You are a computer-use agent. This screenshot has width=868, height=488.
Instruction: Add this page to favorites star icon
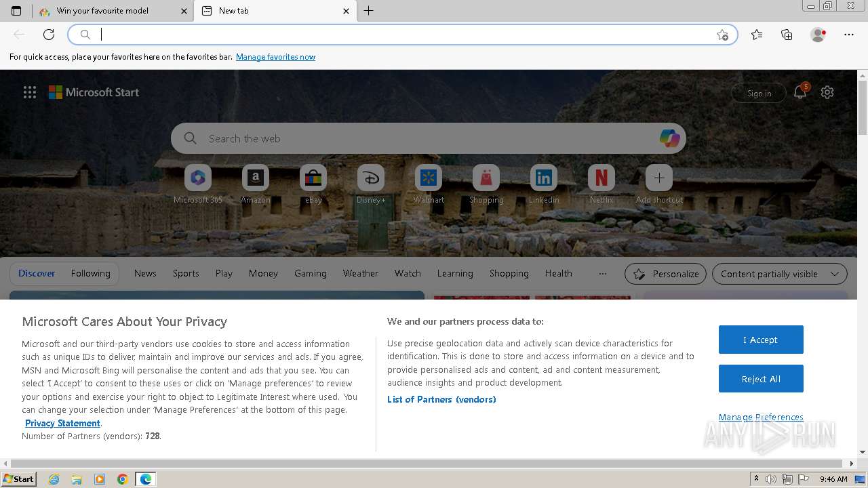[x=723, y=35]
